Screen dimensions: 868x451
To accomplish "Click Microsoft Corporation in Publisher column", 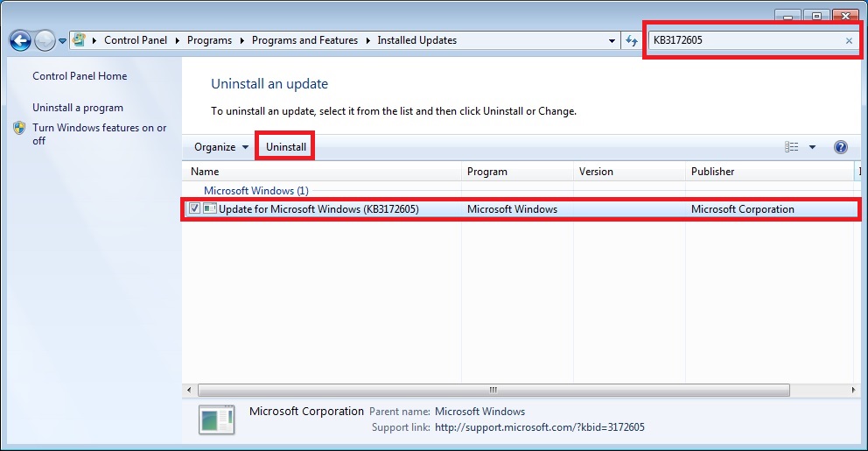I will (x=742, y=209).
